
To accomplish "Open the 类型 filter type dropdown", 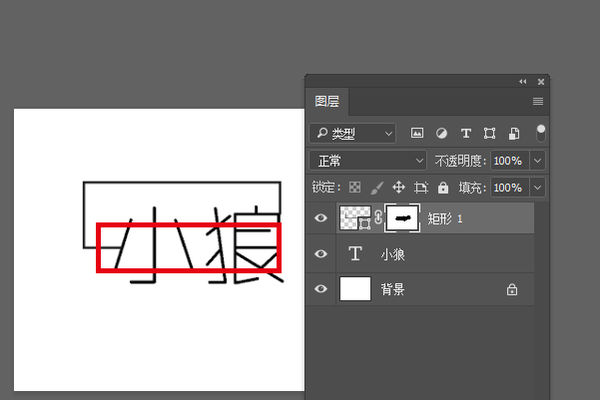I will (352, 134).
